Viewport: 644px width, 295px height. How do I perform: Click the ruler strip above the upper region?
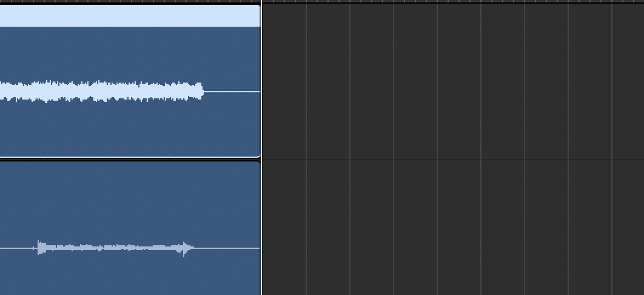tap(130, 2)
